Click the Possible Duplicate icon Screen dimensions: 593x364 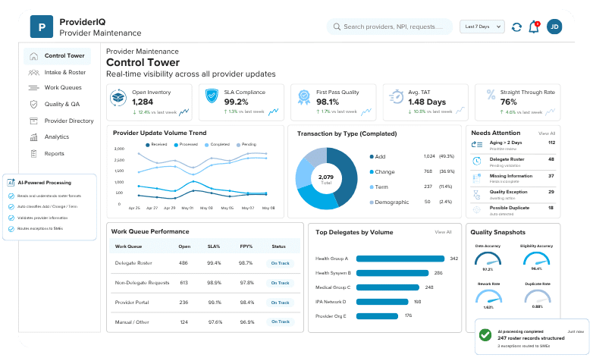(x=477, y=209)
